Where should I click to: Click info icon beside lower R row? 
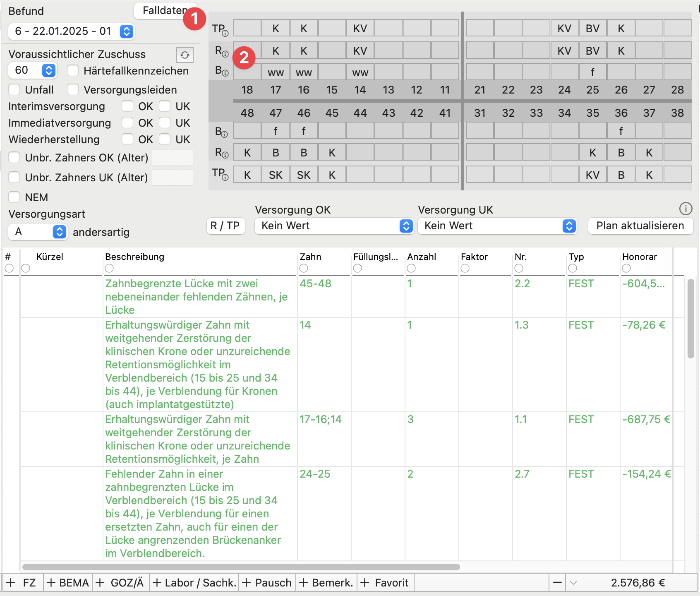pos(225,155)
